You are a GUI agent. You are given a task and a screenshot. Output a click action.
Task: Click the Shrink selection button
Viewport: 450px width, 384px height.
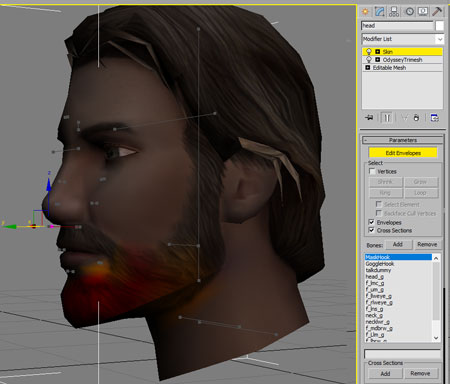point(386,182)
